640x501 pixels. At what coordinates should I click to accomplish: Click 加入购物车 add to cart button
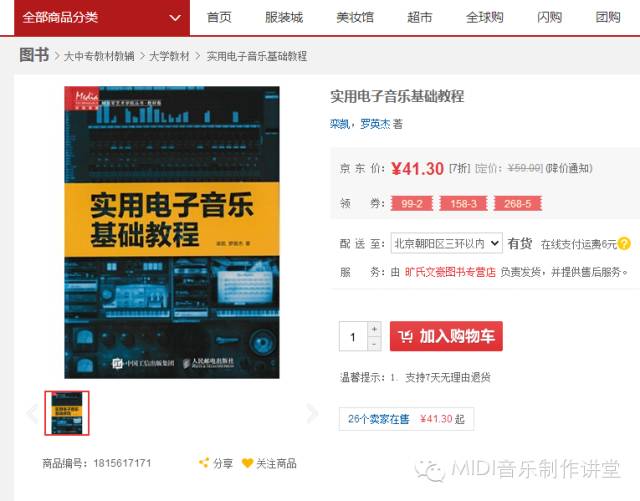[446, 336]
